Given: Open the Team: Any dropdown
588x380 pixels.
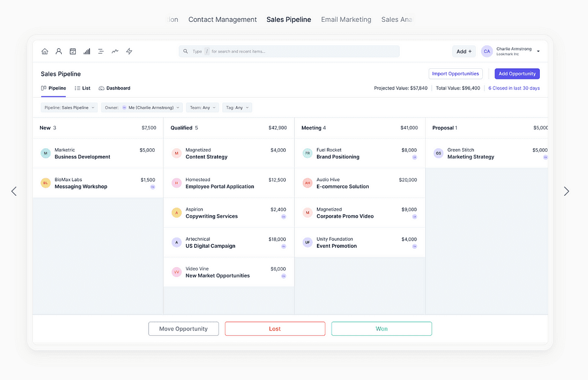Looking at the screenshot, I should [202, 108].
